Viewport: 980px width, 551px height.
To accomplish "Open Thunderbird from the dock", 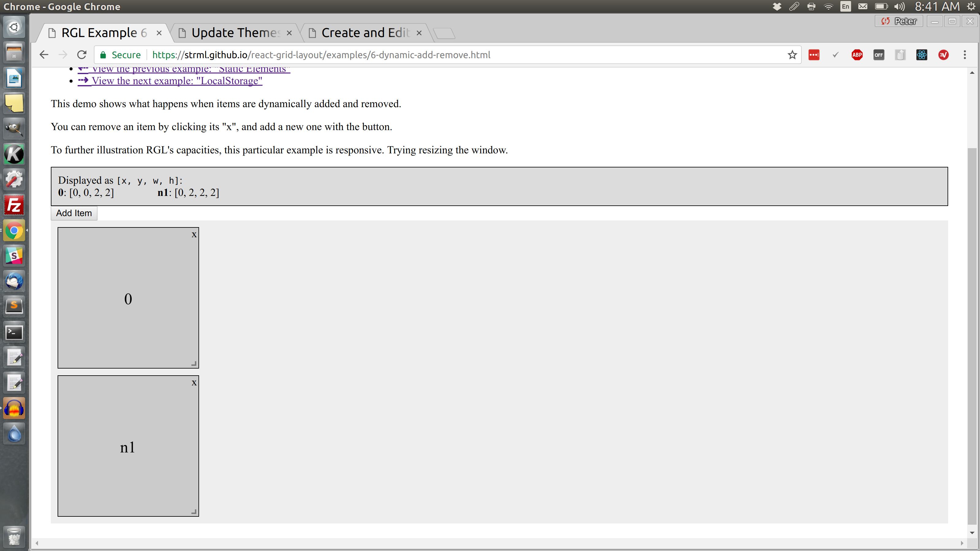I will (14, 281).
